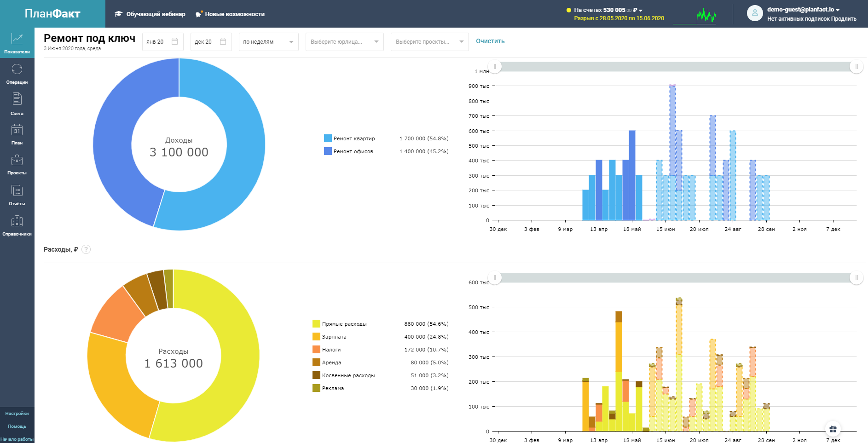The image size is (868, 443).
Task: Open Новые возможности menu item
Action: [230, 14]
